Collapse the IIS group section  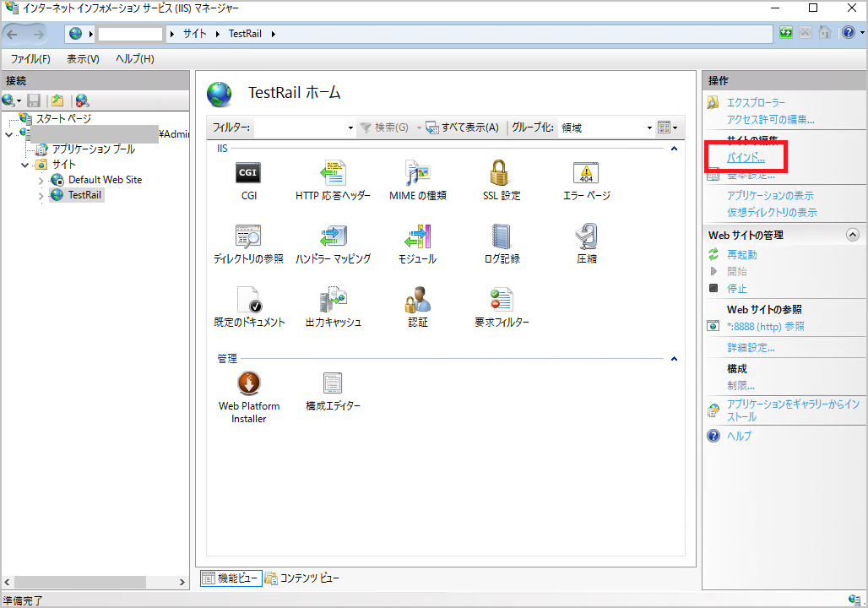tap(674, 149)
